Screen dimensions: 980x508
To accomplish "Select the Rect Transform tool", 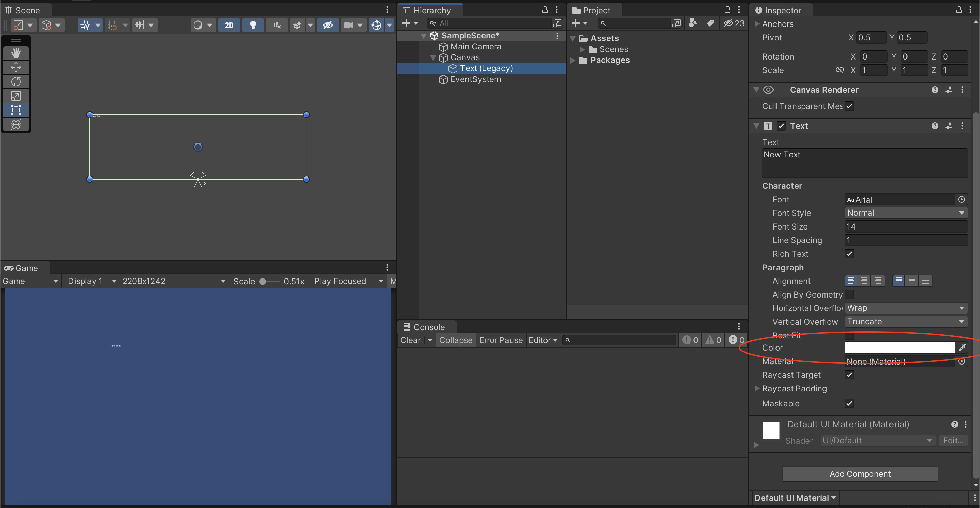I will (16, 110).
